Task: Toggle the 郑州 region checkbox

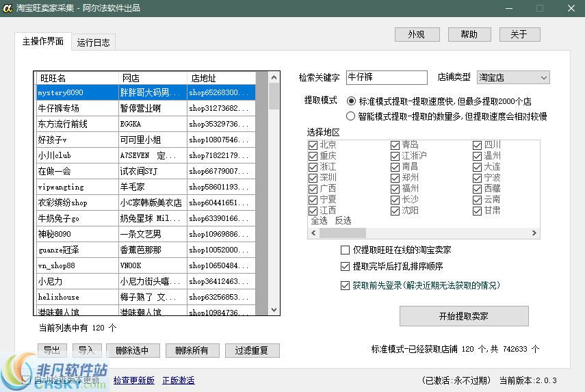Action: coord(395,178)
